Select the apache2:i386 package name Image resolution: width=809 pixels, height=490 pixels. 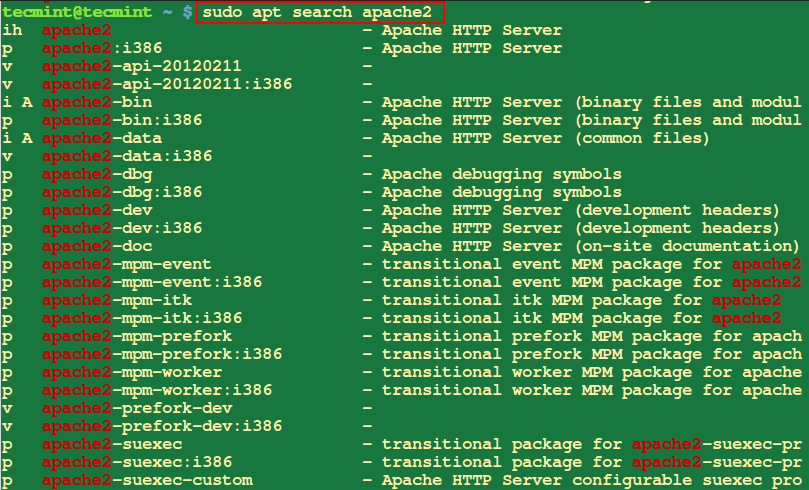pyautogui.click(x=102, y=48)
